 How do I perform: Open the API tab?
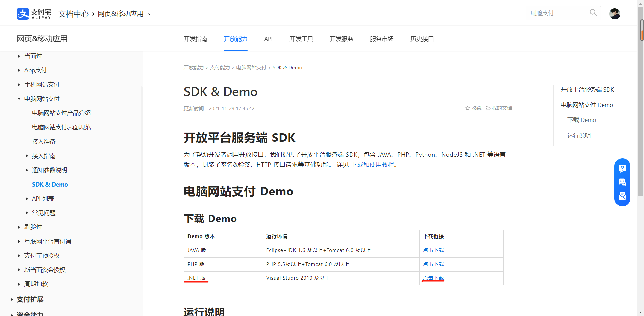268,39
